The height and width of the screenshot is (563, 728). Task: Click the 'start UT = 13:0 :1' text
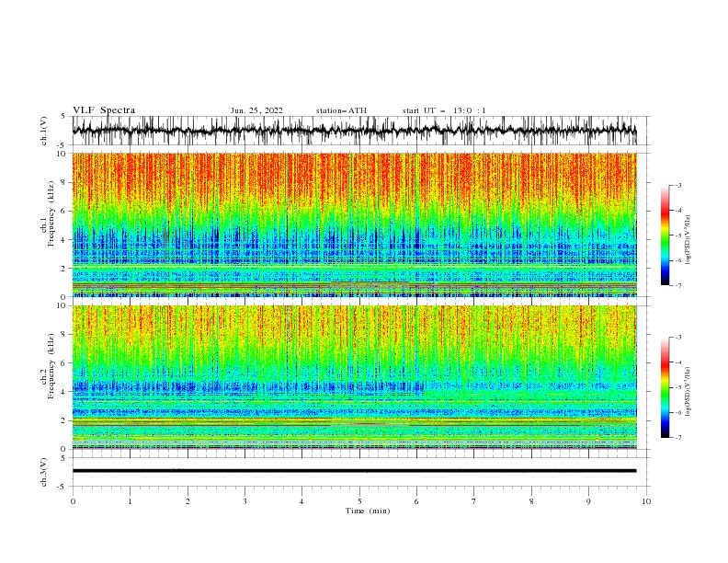pyautogui.click(x=444, y=110)
